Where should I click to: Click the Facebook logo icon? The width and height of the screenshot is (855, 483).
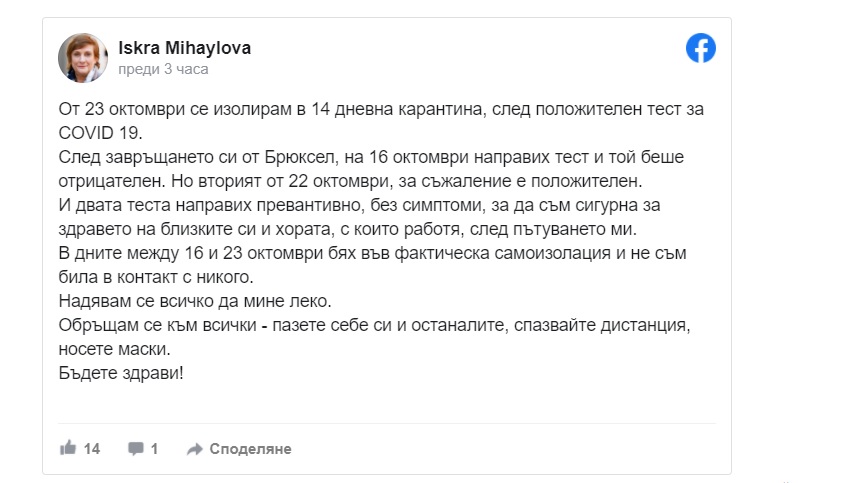click(700, 49)
